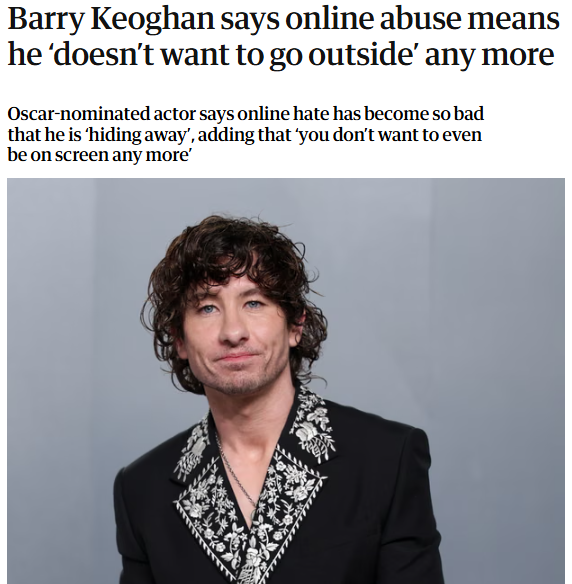Open the article's main portrait photo
The height and width of the screenshot is (584, 572).
[286, 381]
